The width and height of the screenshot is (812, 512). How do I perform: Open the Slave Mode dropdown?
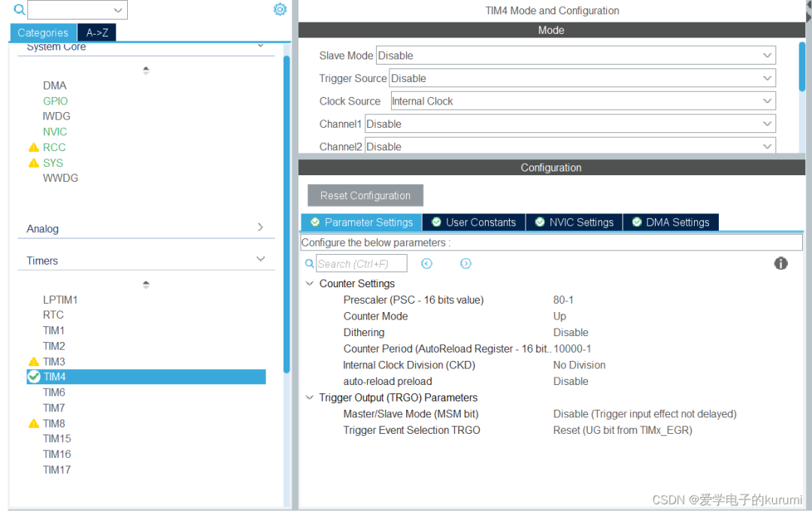click(x=576, y=56)
